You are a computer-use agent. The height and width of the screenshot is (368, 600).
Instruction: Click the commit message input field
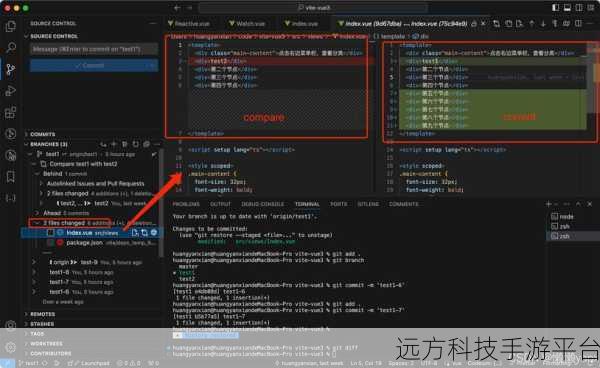(x=94, y=49)
